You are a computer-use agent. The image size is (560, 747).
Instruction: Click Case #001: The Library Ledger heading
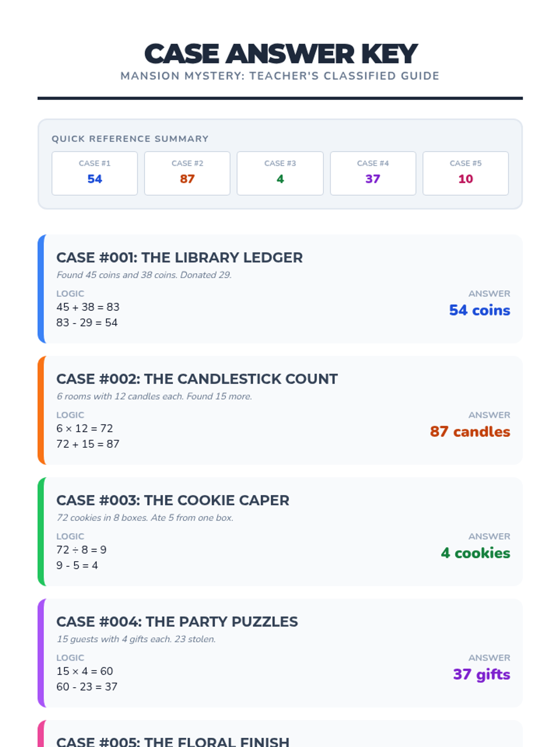tap(180, 258)
